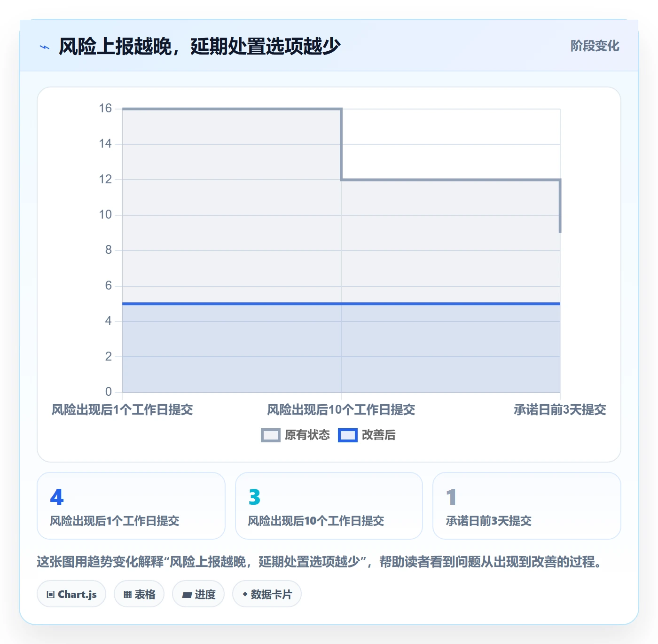Click the title 风险上报越晚，延期处置选项越少

pyautogui.click(x=199, y=46)
